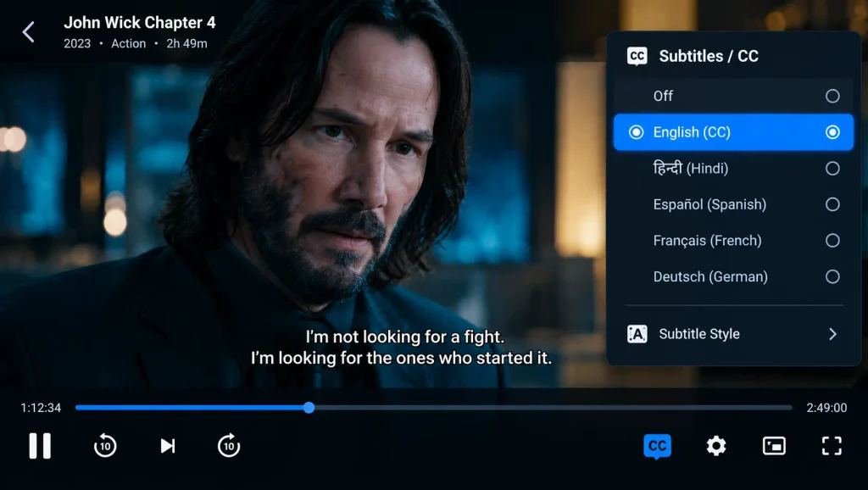Go back using the left arrow
Viewport: 868px width, 490px height.
tap(28, 32)
